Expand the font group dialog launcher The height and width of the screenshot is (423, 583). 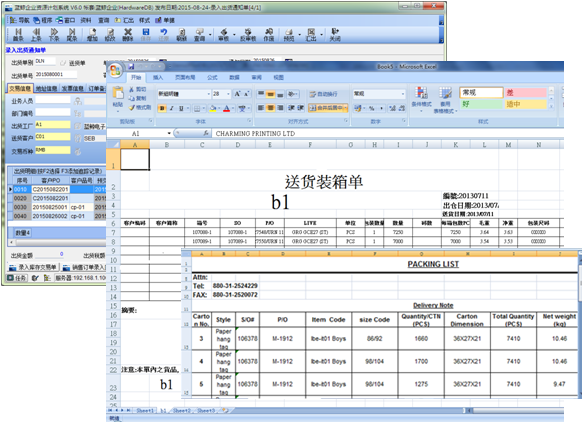[x=249, y=121]
